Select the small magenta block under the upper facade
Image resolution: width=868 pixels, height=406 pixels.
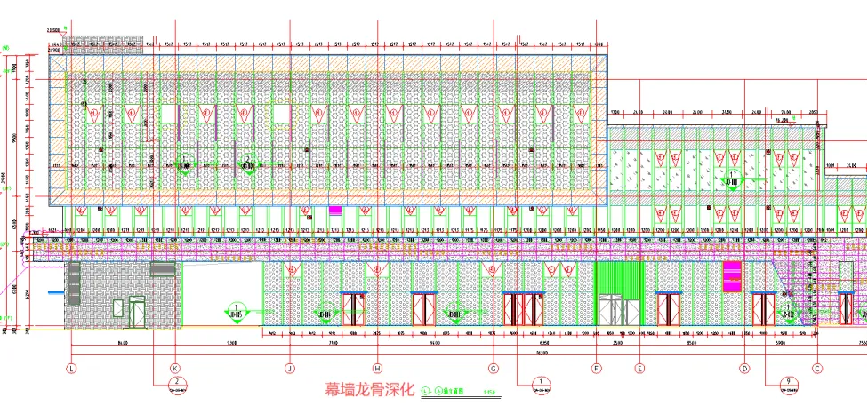335,210
